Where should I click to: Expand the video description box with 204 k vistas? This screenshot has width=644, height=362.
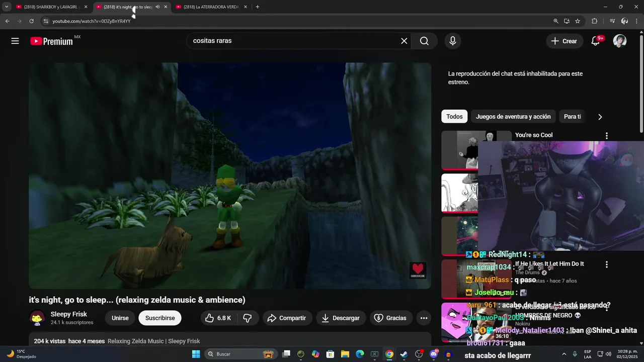[230, 339]
